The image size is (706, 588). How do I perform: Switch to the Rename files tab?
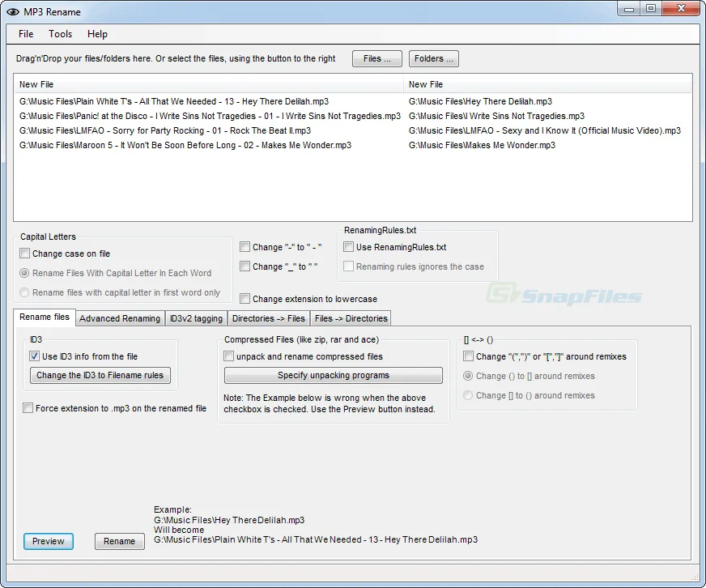click(x=44, y=317)
